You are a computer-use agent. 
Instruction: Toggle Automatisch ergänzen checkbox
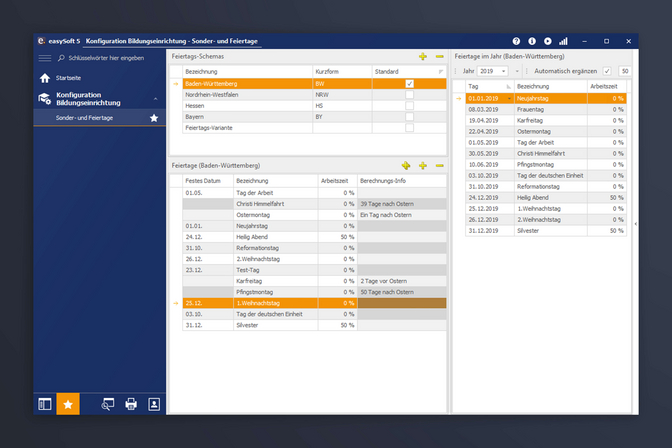607,71
